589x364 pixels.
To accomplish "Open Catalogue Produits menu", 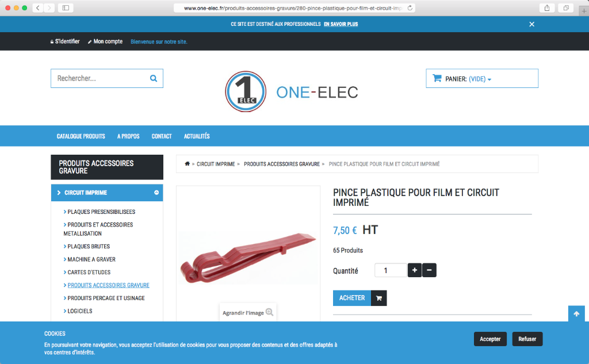I will click(x=81, y=136).
